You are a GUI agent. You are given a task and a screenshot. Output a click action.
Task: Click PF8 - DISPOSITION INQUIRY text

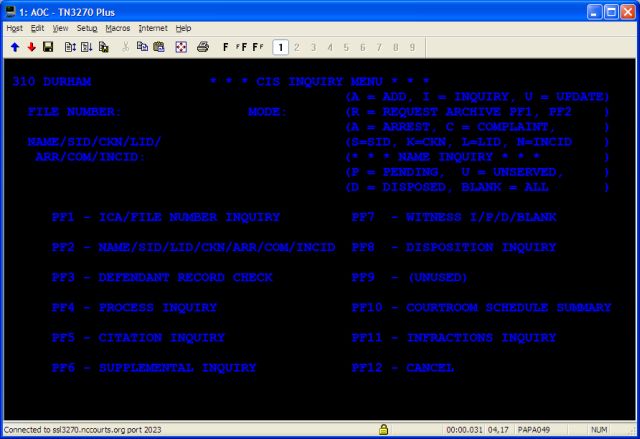[x=454, y=247]
